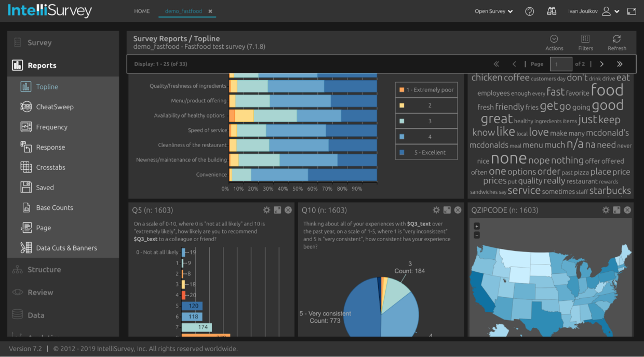Viewport: 644px width, 357px height.
Task: Jump to the last page arrow
Action: tap(620, 64)
